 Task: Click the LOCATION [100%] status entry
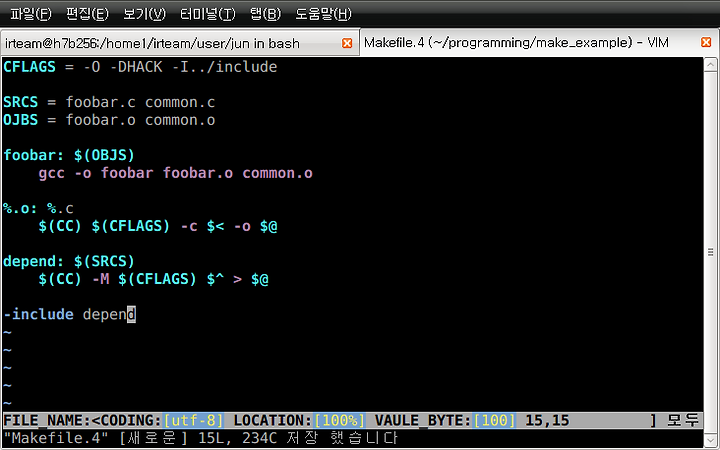pos(299,421)
